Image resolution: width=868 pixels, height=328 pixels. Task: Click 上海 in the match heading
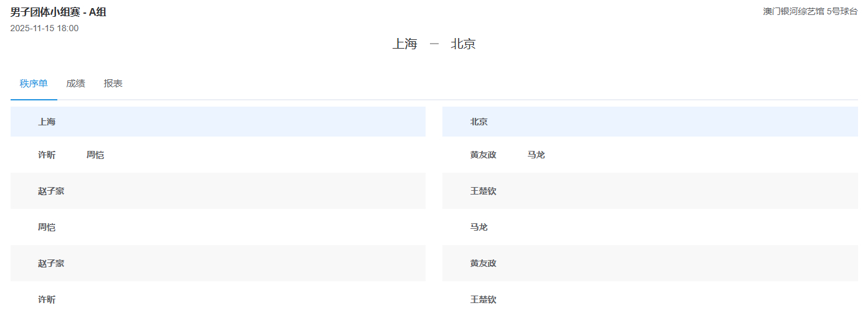404,44
